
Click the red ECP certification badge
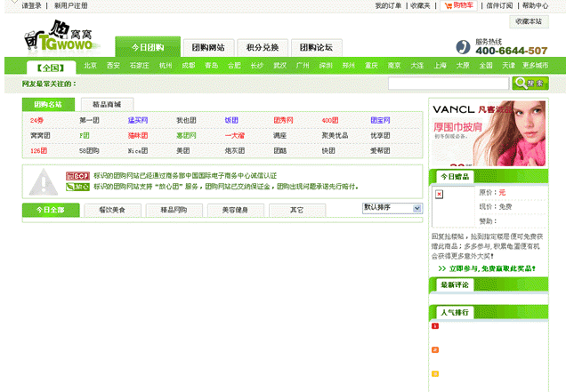77,176
